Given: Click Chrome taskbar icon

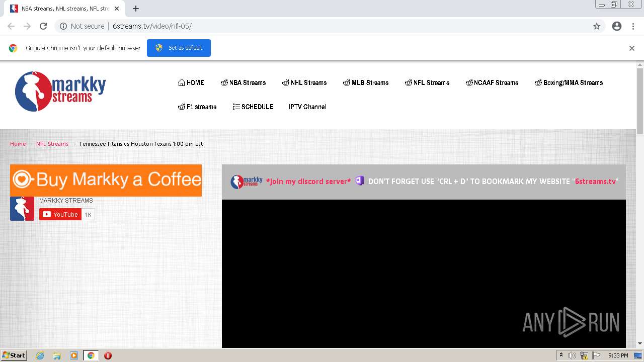Looking at the screenshot, I should [91, 355].
